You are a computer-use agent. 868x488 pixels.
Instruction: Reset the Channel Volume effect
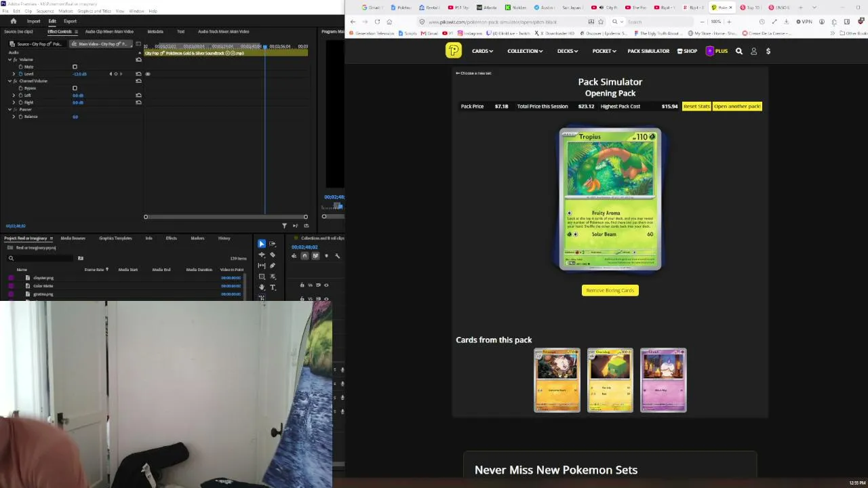(138, 81)
